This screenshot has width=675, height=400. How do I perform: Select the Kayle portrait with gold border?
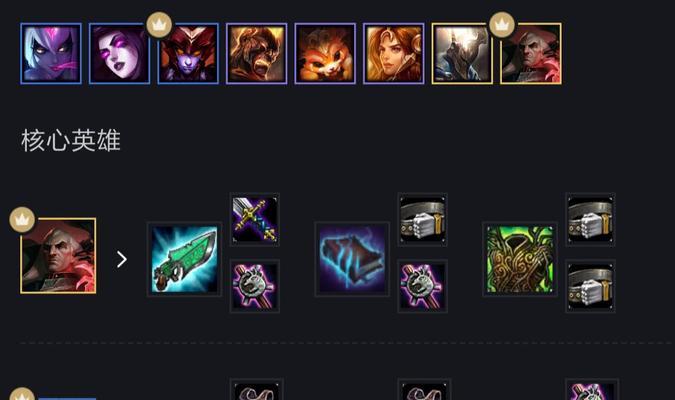(462, 53)
